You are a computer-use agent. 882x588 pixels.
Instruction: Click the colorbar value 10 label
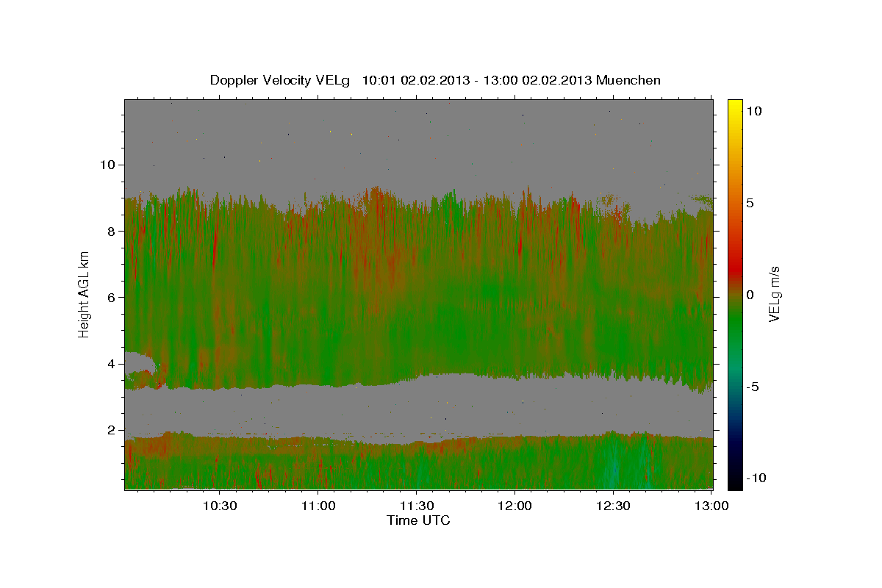(754, 111)
